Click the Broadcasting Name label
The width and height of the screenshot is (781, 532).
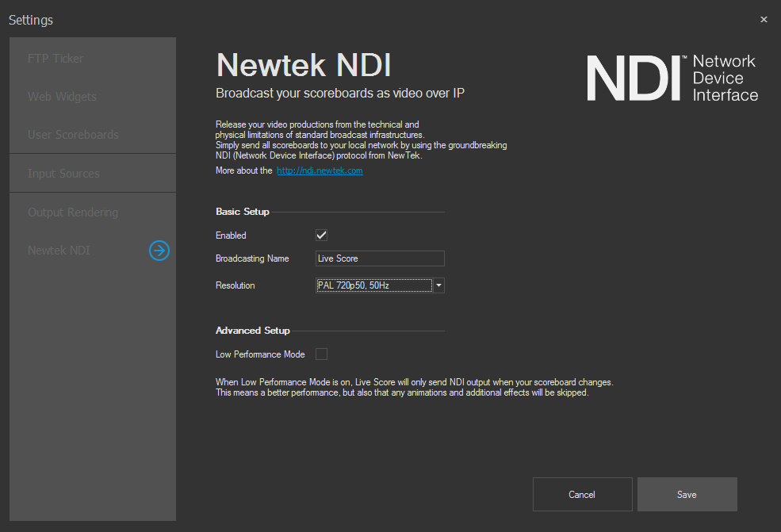252,258
